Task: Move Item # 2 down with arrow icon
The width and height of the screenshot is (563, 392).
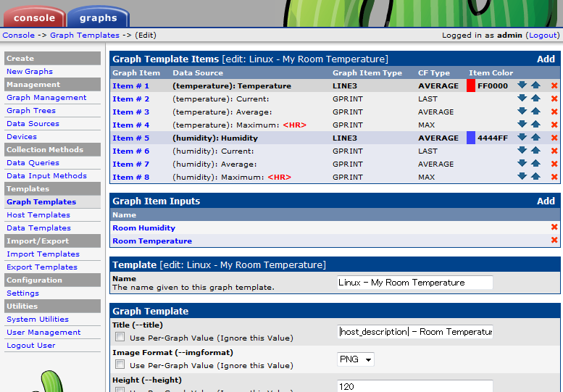Action: (x=522, y=98)
